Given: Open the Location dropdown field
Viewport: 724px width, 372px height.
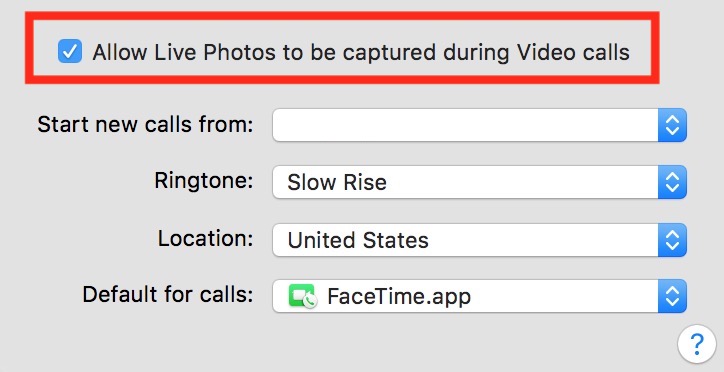Looking at the screenshot, I should [x=479, y=240].
